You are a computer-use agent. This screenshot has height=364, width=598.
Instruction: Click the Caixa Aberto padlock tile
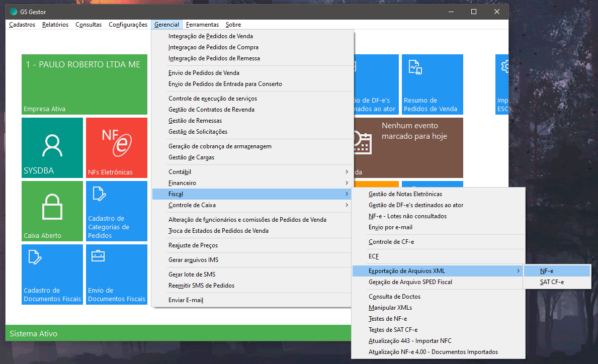pos(52,211)
